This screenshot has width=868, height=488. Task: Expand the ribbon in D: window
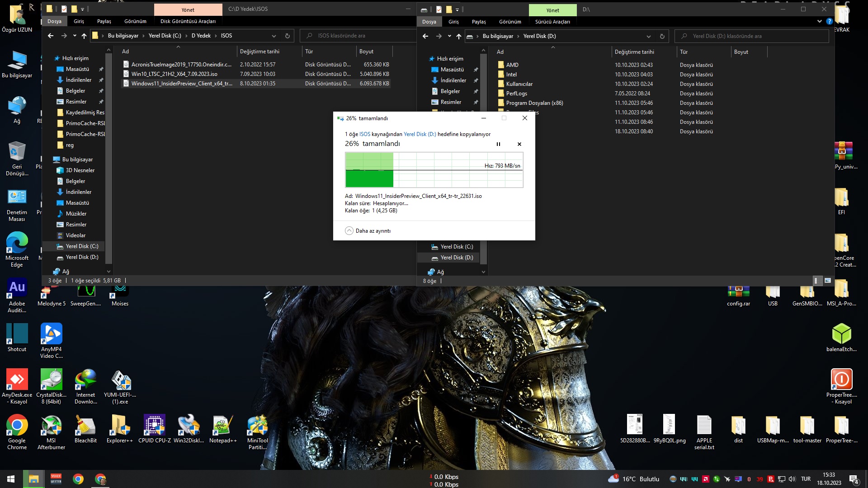pos(819,21)
